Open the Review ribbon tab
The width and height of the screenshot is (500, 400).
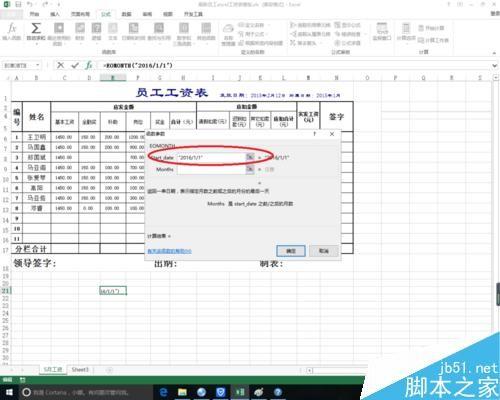147,14
